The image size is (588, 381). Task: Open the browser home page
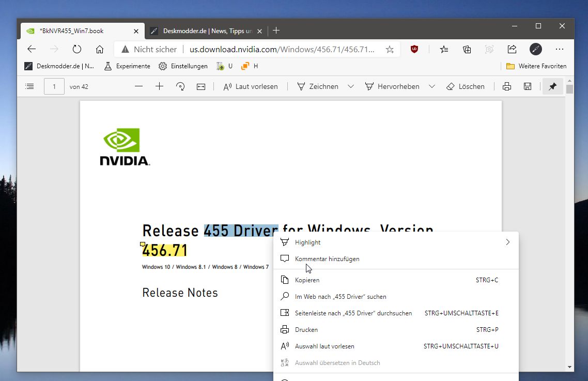99,49
